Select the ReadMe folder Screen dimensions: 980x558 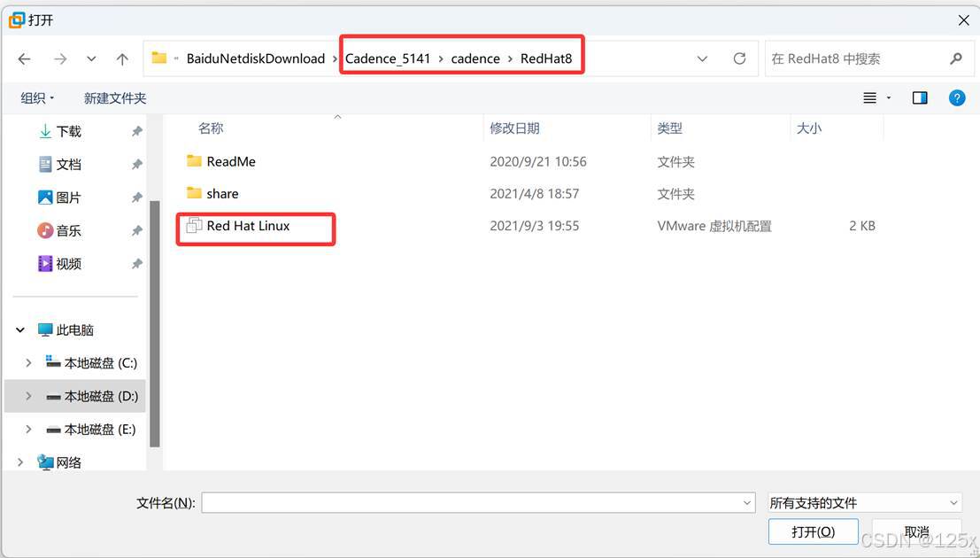coord(231,161)
